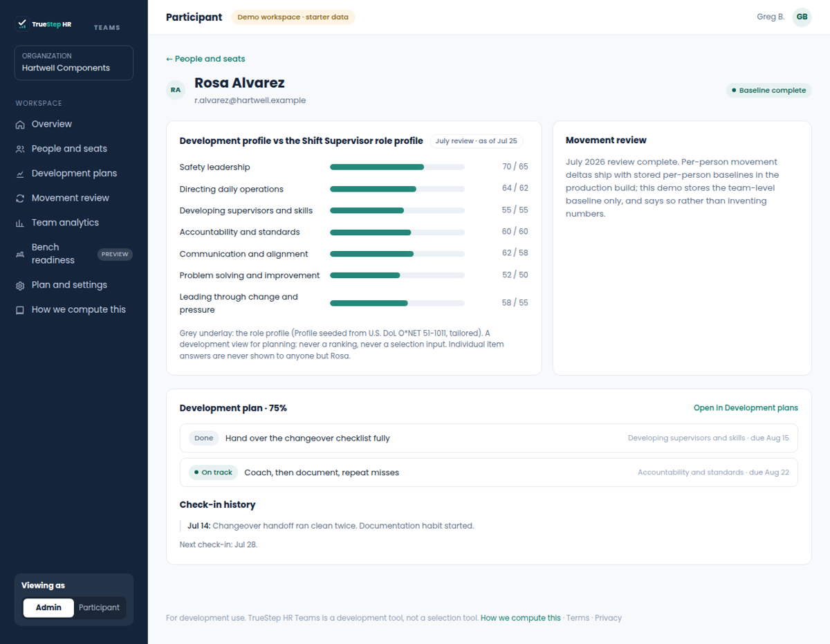Open the Hartwell Components organization selector
Screen dimensions: 830x644
73,63
